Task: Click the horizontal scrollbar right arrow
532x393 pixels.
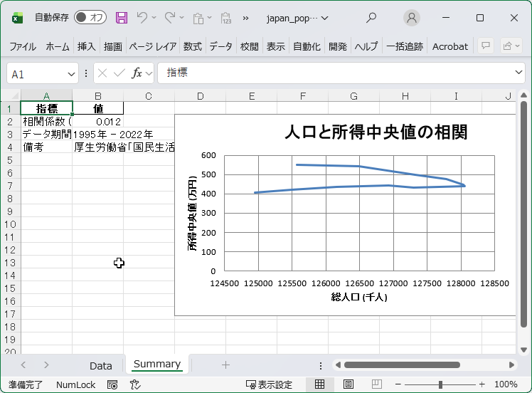Action: [x=511, y=365]
